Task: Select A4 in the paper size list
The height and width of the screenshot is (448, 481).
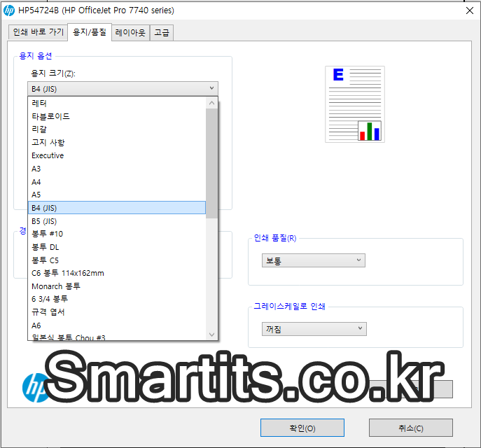Action: (117, 182)
